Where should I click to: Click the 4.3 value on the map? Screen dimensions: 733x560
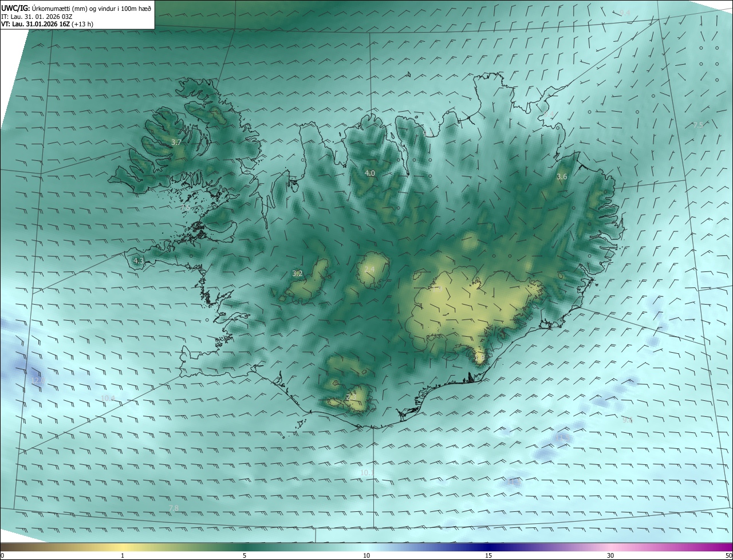138,261
